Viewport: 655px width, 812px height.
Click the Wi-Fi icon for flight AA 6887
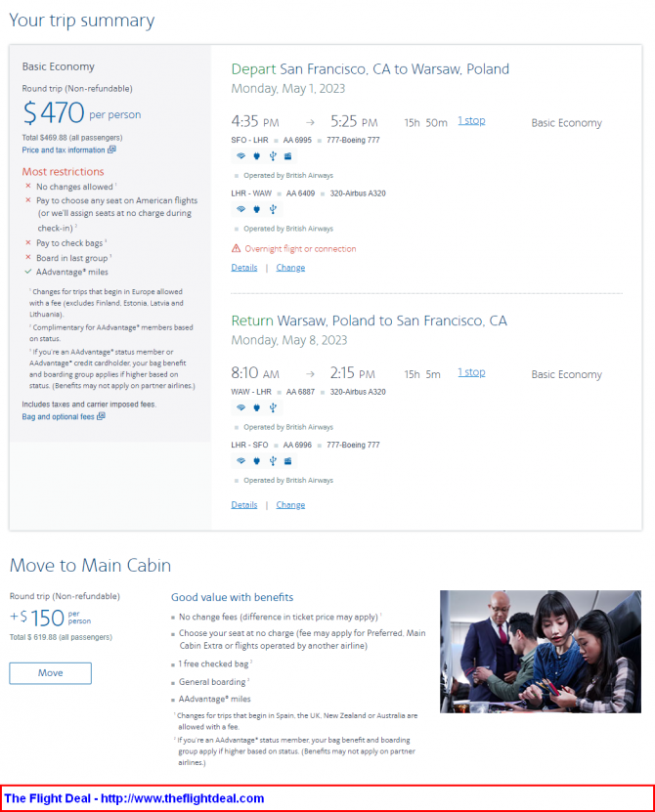click(240, 407)
